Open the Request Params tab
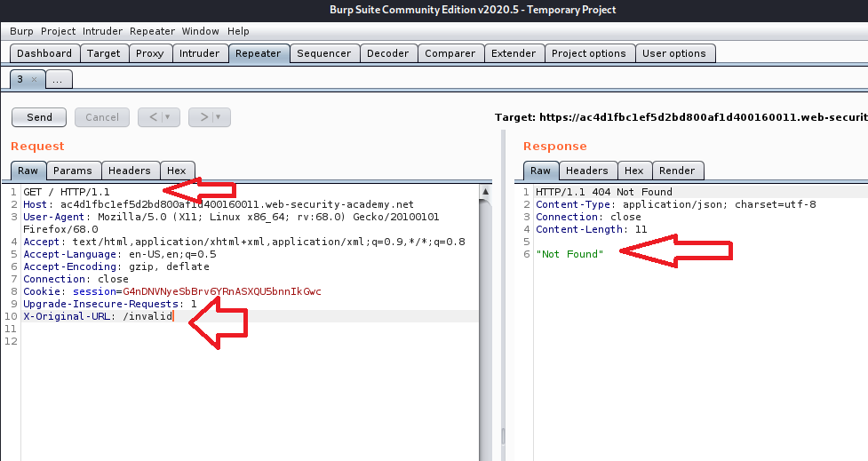The image size is (868, 461). (x=73, y=171)
